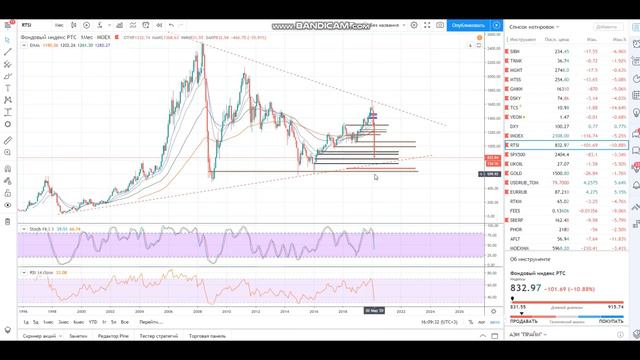Open candle chart style selector
Screen dimensions: 640x360
coord(73,25)
